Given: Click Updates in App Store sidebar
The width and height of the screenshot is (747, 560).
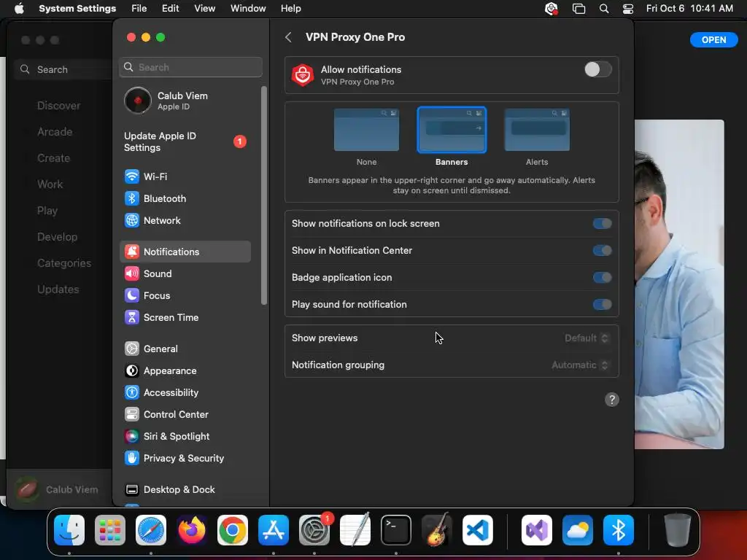Looking at the screenshot, I should 58,289.
